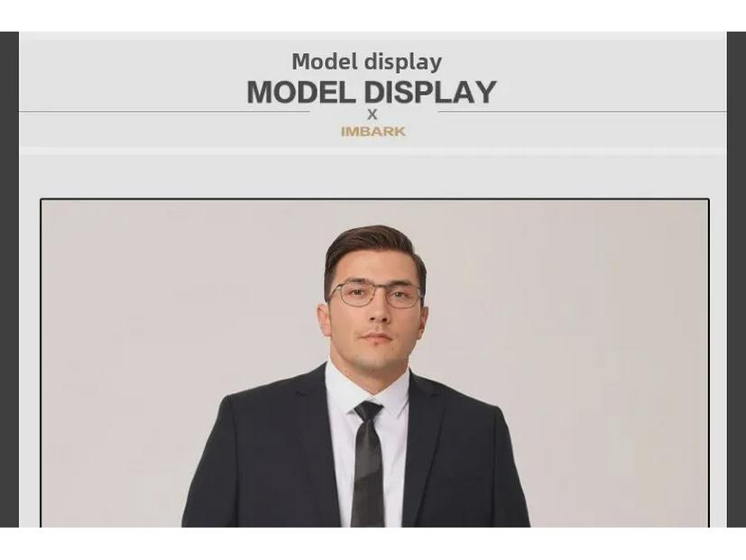Select the dark right side border strip

(x=736, y=280)
